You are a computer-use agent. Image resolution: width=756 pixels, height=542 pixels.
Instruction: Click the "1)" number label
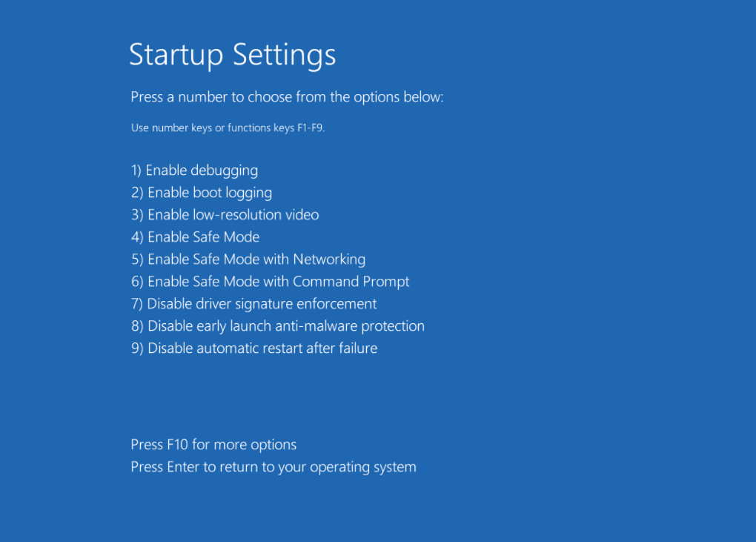pos(136,170)
